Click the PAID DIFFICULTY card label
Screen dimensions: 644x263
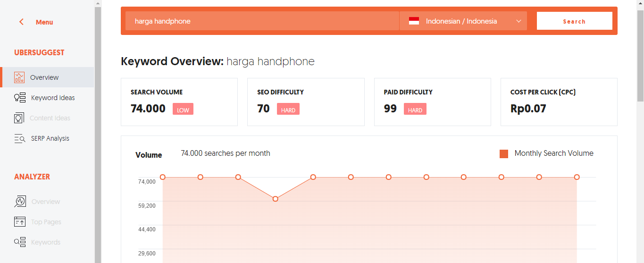click(x=408, y=92)
